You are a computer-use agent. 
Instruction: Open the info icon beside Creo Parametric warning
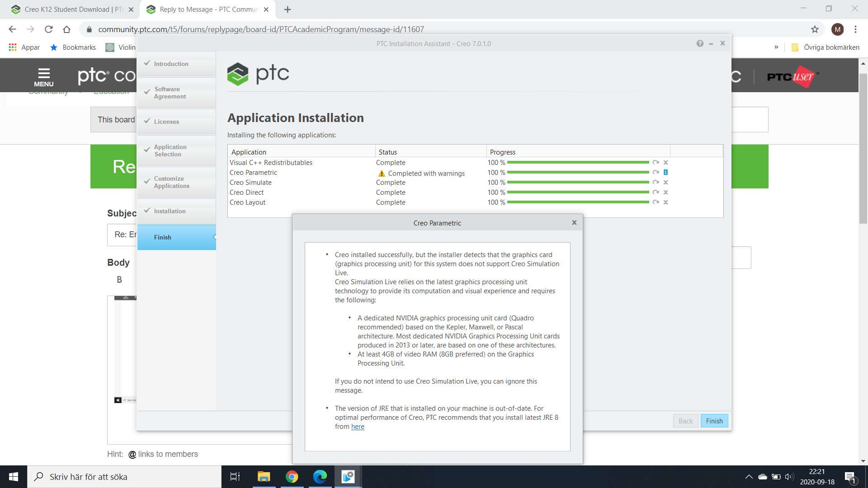[x=666, y=172]
